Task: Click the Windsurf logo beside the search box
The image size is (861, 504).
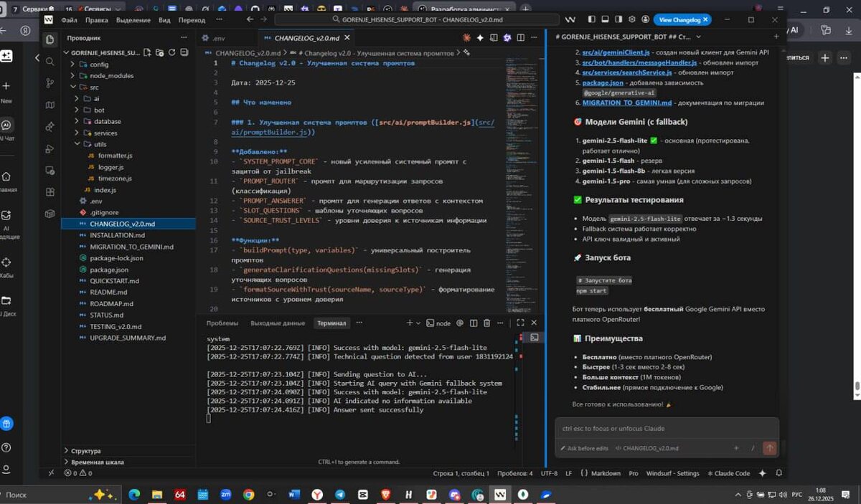Action: (570, 20)
